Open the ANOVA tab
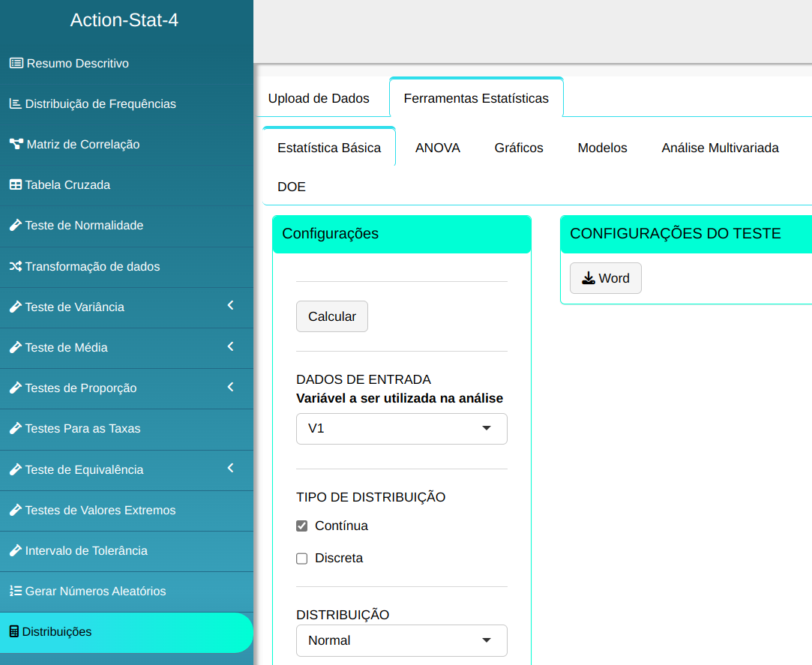The image size is (812, 665). tap(438, 148)
